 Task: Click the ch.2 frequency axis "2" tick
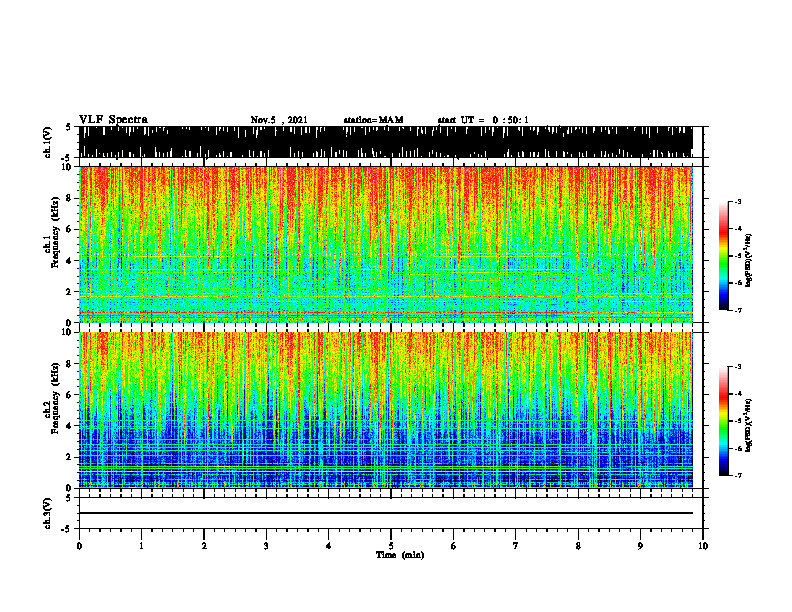click(69, 457)
